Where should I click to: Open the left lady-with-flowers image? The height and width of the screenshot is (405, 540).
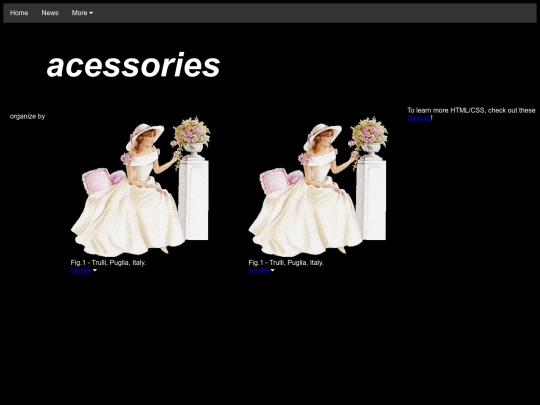coord(140,186)
